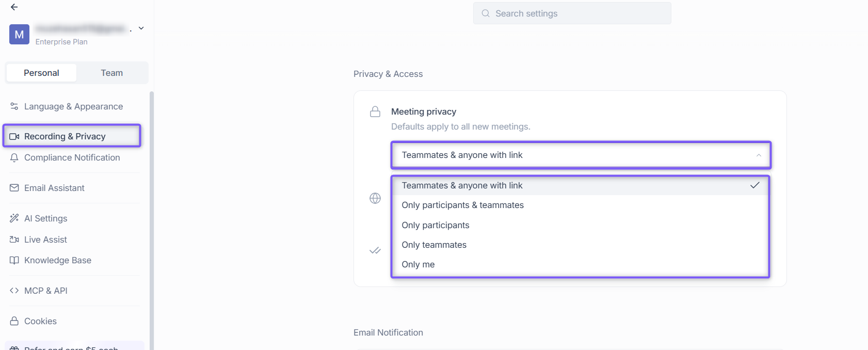Click the Live Assist icon
Viewport: 868px width, 350px height.
click(14, 240)
